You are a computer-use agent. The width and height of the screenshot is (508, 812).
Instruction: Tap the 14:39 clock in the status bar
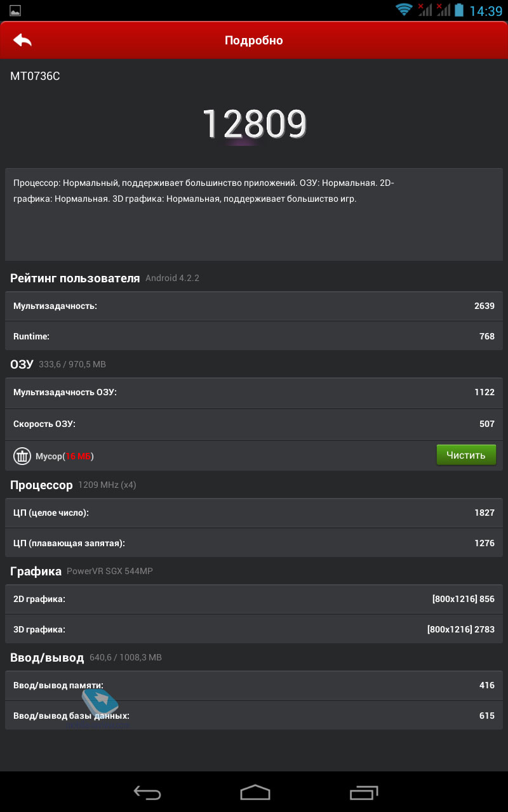click(486, 11)
